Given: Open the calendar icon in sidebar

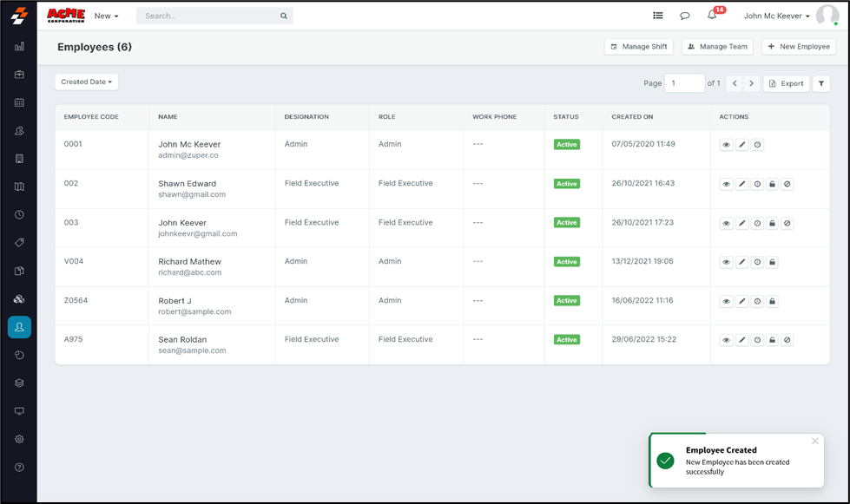Looking at the screenshot, I should (19, 102).
